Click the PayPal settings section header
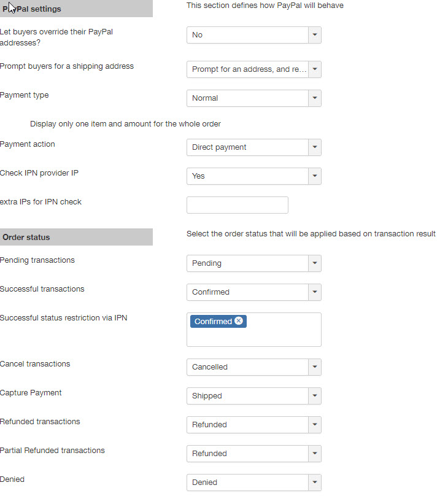This screenshot has width=448, height=504. (76, 9)
